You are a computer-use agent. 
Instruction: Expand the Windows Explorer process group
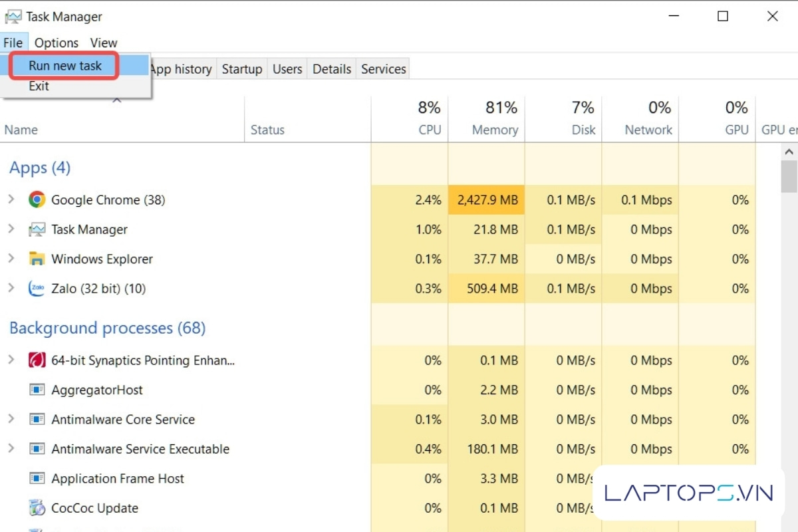coord(11,258)
